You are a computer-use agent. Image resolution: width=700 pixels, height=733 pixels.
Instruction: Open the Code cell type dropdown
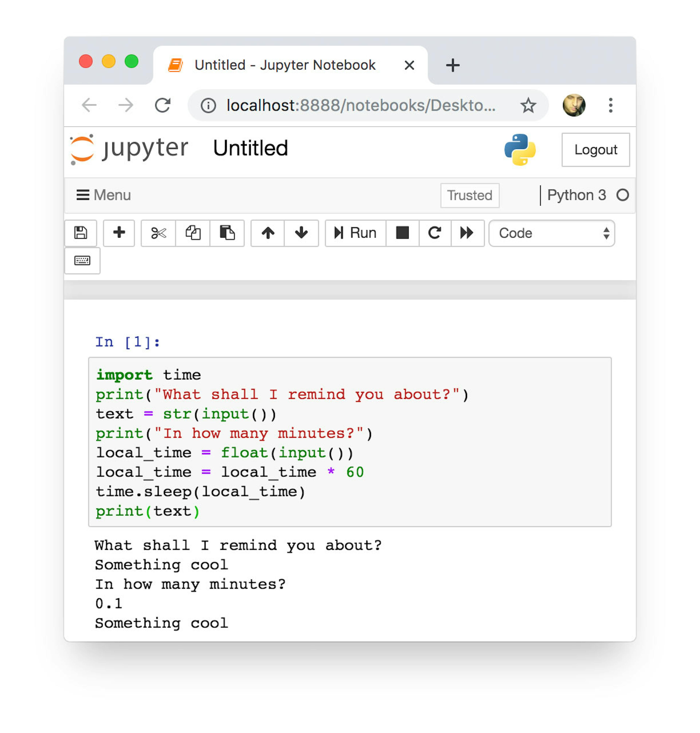551,233
